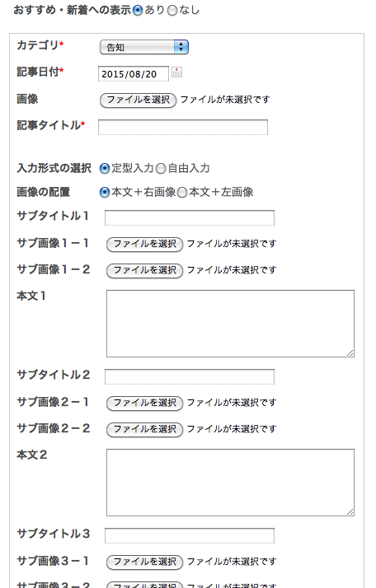
Task: Expand the カテゴリ dropdown showing 告知
Action: coord(144,47)
